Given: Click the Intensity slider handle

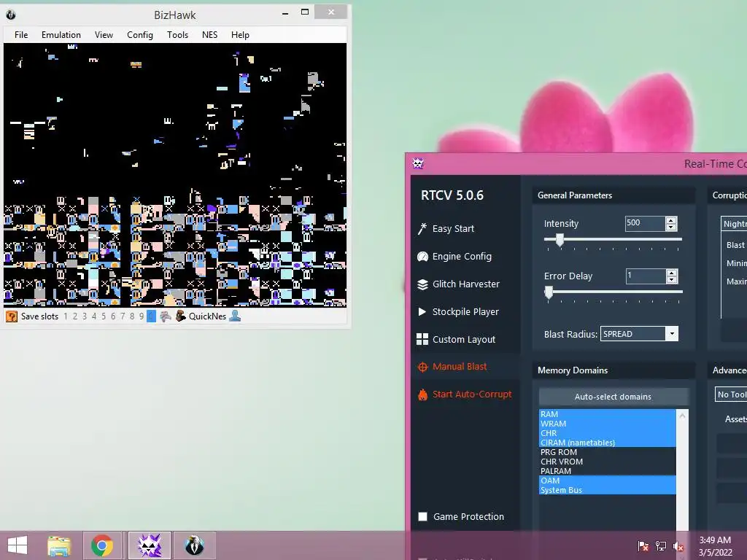Looking at the screenshot, I should click(x=560, y=240).
